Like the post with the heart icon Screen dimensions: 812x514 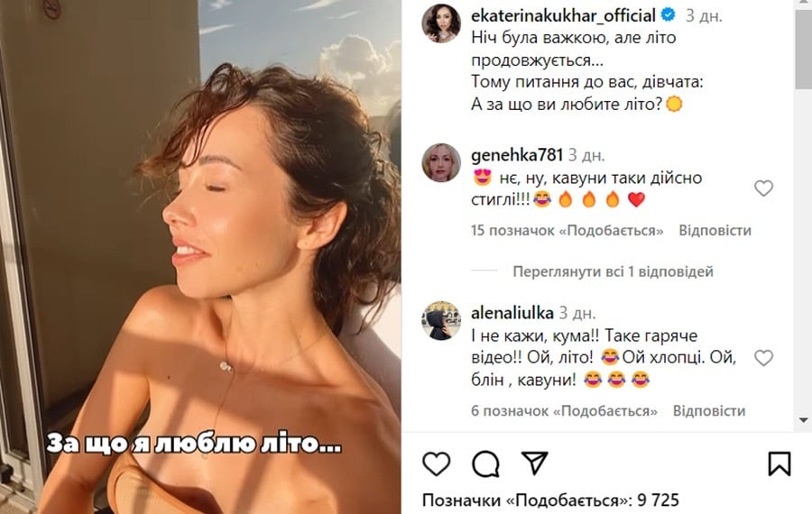[x=436, y=464]
